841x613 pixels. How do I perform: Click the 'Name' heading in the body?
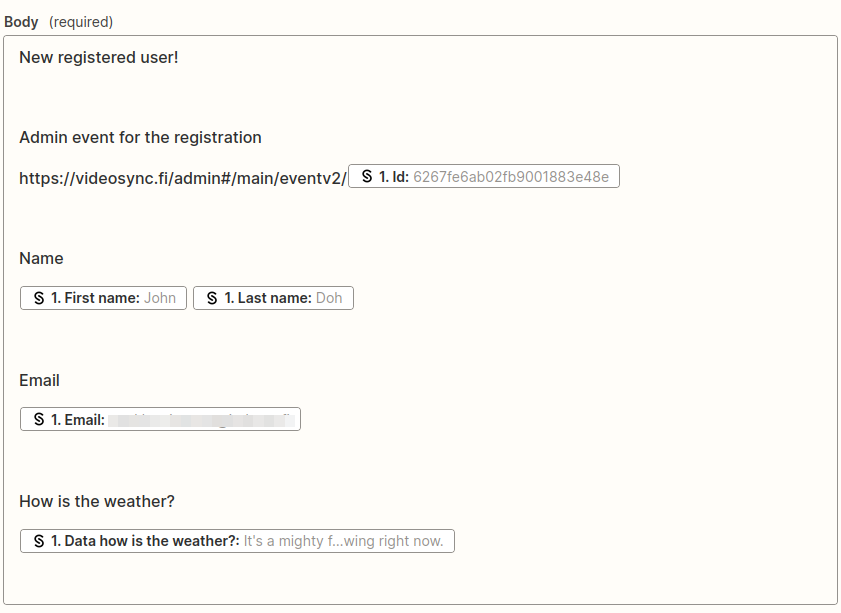pyautogui.click(x=41, y=258)
